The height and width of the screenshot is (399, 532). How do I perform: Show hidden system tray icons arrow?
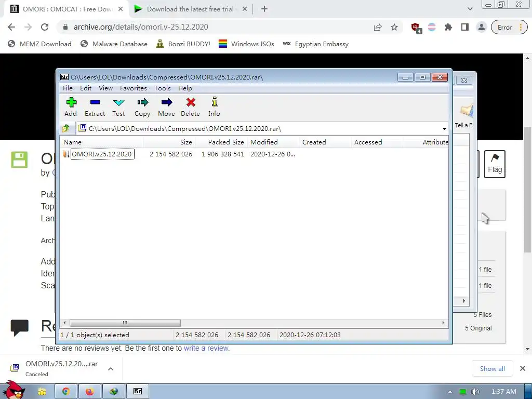(x=450, y=392)
